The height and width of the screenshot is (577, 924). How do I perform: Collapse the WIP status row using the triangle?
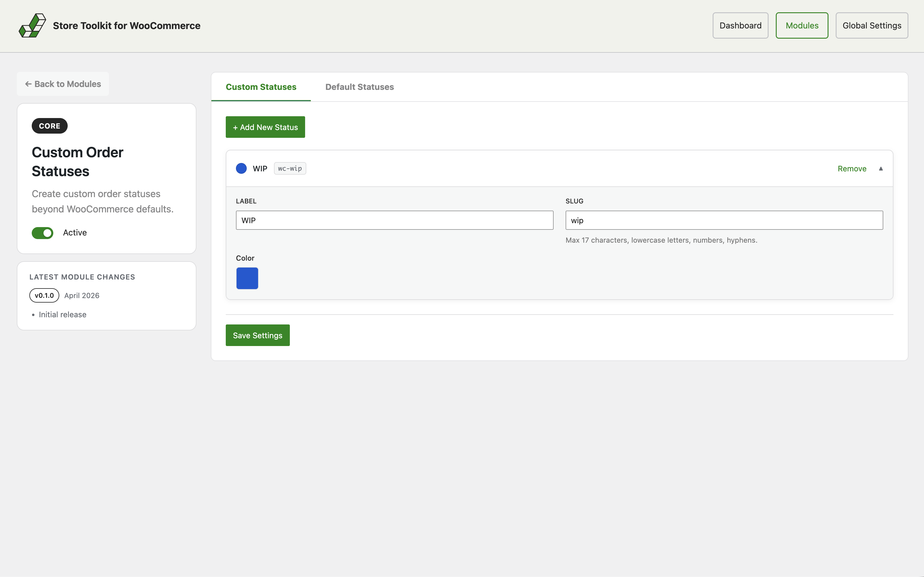pyautogui.click(x=881, y=168)
